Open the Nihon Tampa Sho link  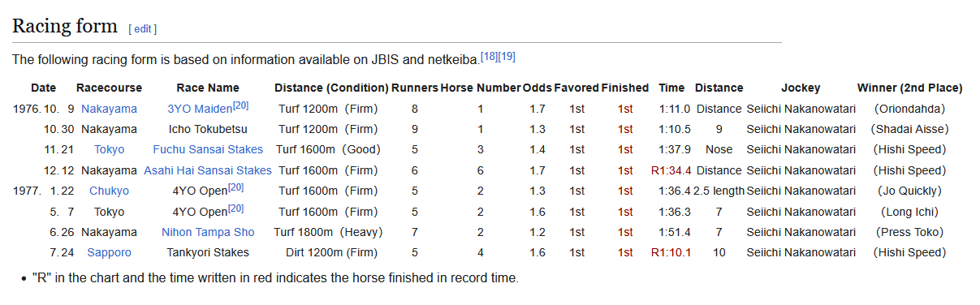pos(208,233)
